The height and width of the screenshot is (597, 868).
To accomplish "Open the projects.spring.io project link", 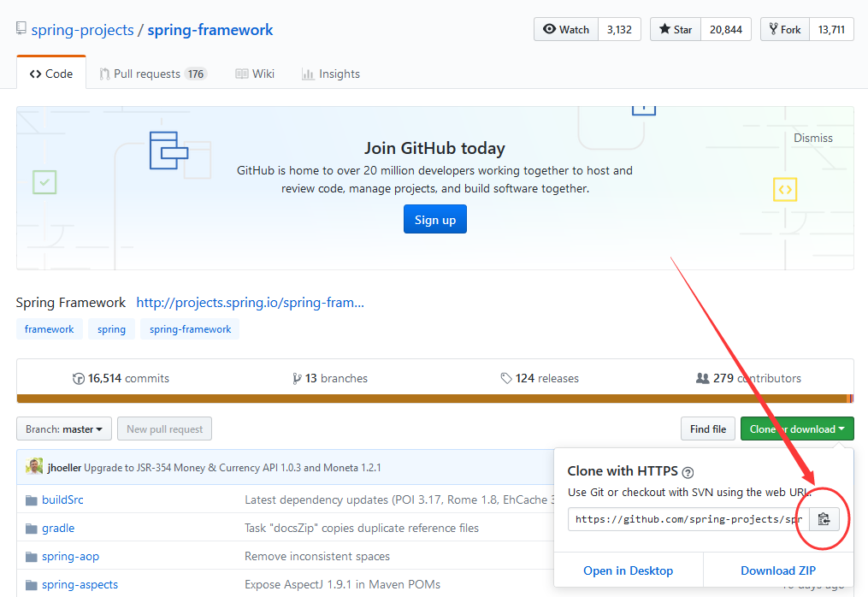I will [251, 303].
